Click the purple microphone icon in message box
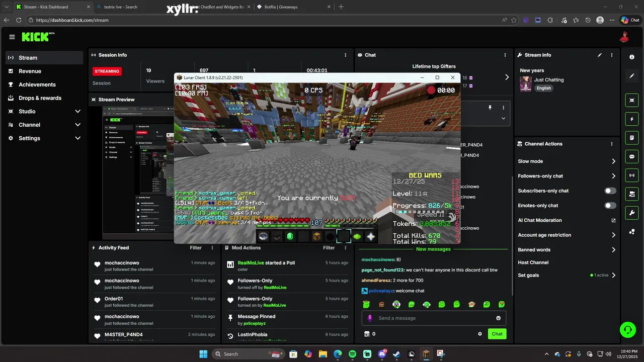644x362 pixels. [x=370, y=318]
